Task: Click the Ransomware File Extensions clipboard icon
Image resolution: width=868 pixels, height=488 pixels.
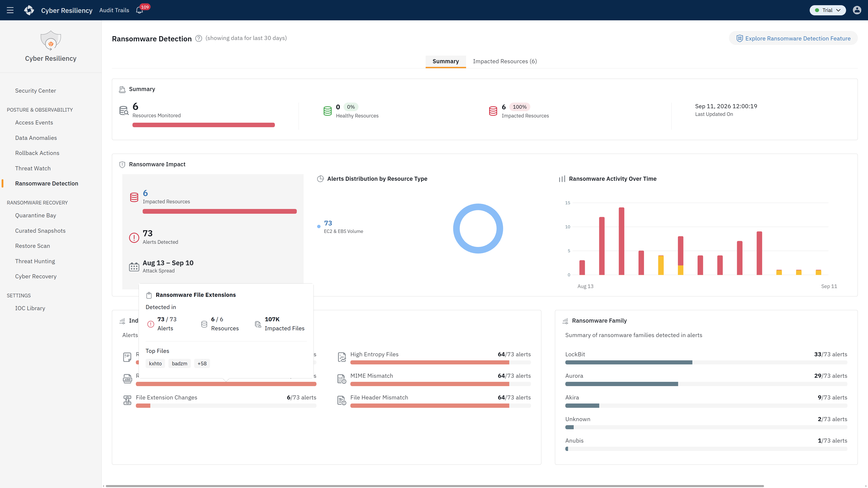Action: (x=149, y=295)
